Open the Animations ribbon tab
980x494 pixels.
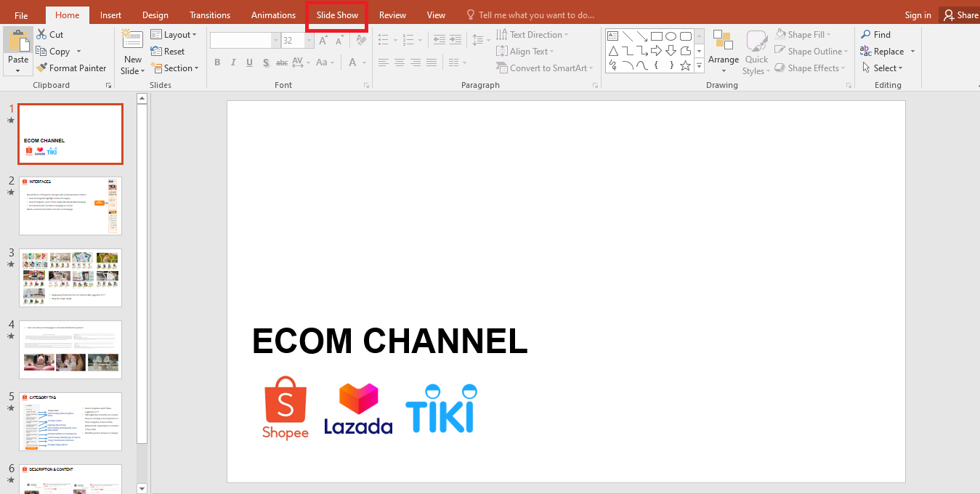273,15
